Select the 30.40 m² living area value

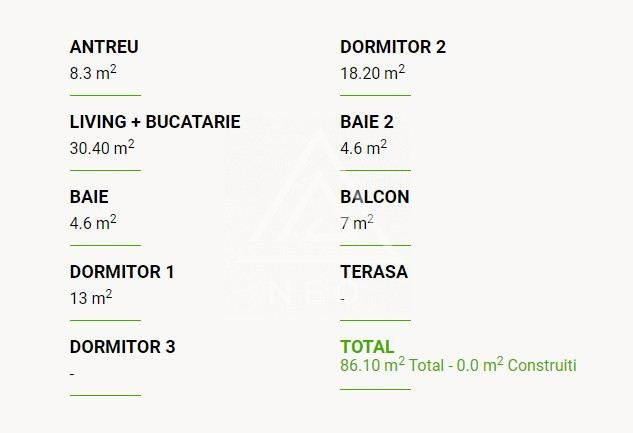[x=102, y=148]
